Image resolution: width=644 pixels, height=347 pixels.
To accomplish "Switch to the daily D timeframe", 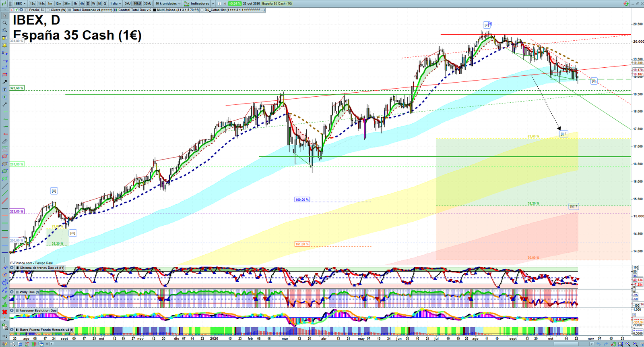I will click(x=88, y=4).
